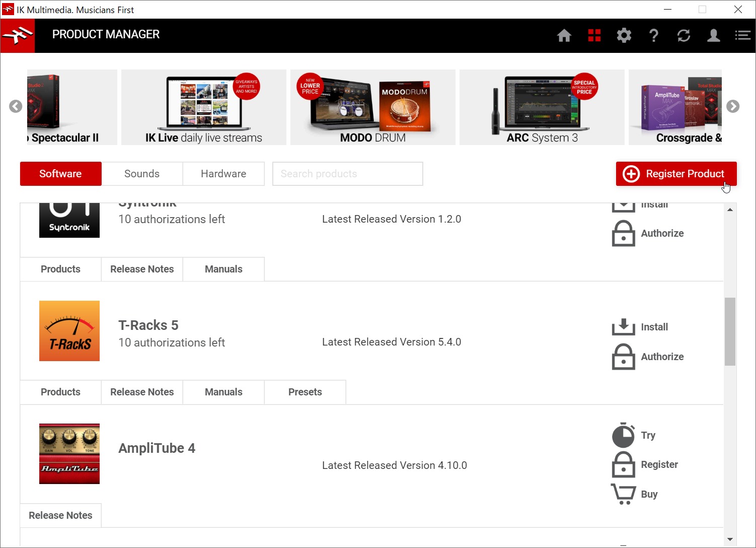Click the scrollbar up arrow
The height and width of the screenshot is (548, 756).
[730, 210]
